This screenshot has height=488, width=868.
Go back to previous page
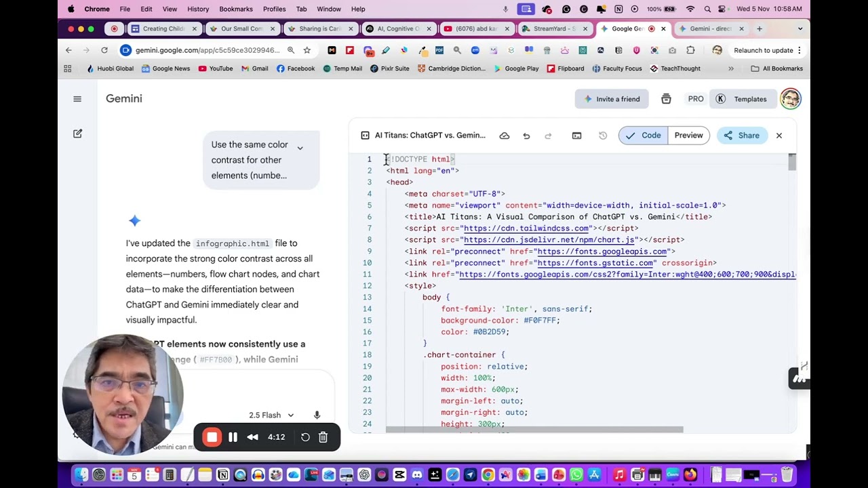(68, 50)
